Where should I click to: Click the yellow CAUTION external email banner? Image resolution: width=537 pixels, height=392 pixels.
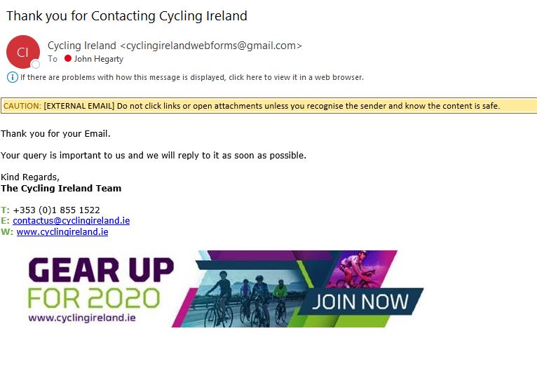click(x=268, y=106)
